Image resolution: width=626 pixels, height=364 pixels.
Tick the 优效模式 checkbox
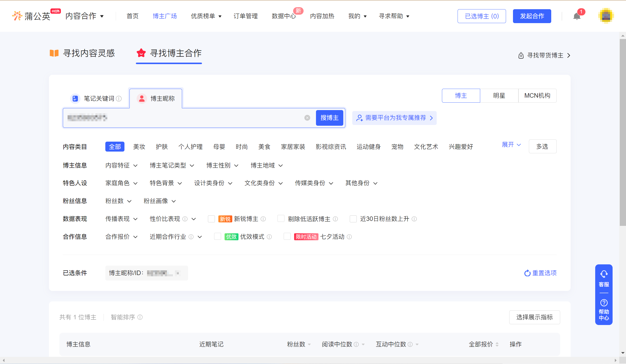pyautogui.click(x=218, y=237)
